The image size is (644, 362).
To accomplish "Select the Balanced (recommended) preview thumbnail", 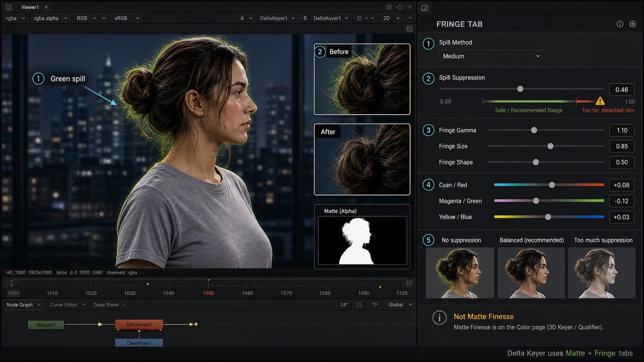I will tap(531, 273).
